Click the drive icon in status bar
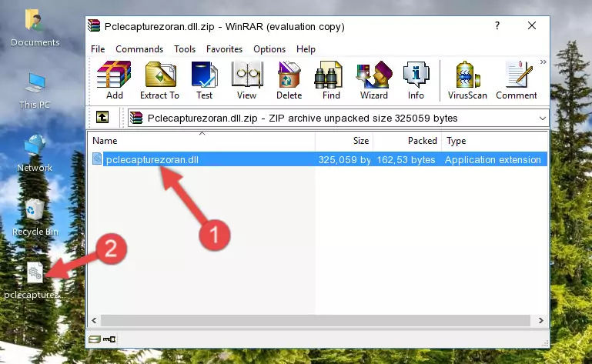The width and height of the screenshot is (592, 364). (95, 339)
